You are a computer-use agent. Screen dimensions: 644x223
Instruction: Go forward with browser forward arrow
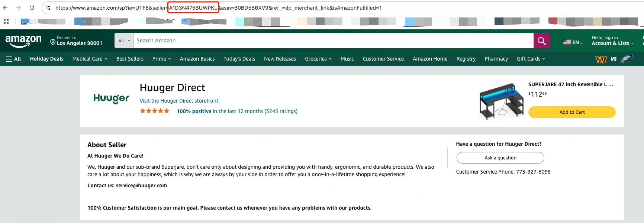click(x=19, y=7)
